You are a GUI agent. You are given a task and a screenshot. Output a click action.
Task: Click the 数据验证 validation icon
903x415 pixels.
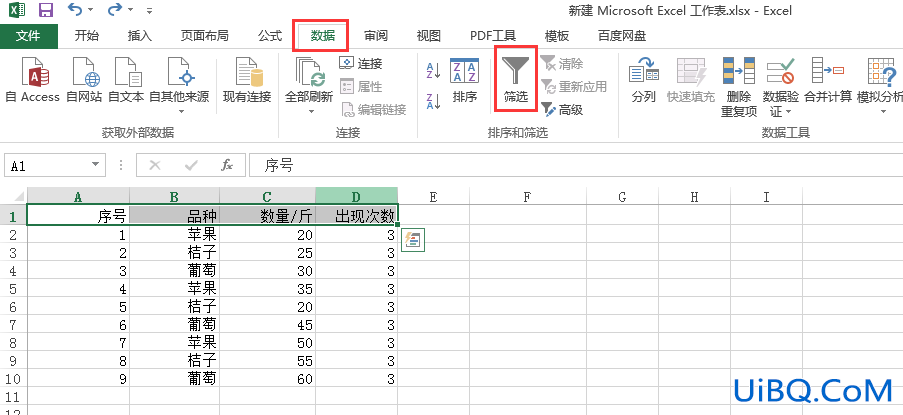point(780,71)
